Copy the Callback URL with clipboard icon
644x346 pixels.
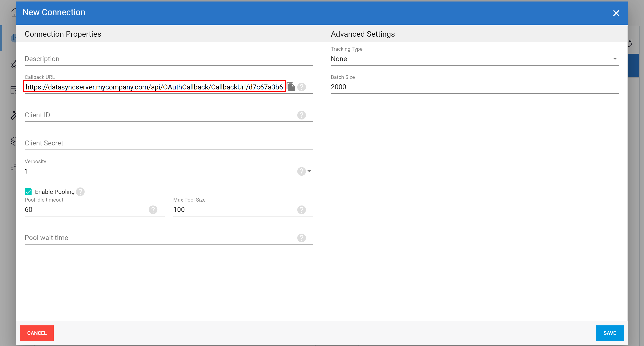click(x=291, y=87)
